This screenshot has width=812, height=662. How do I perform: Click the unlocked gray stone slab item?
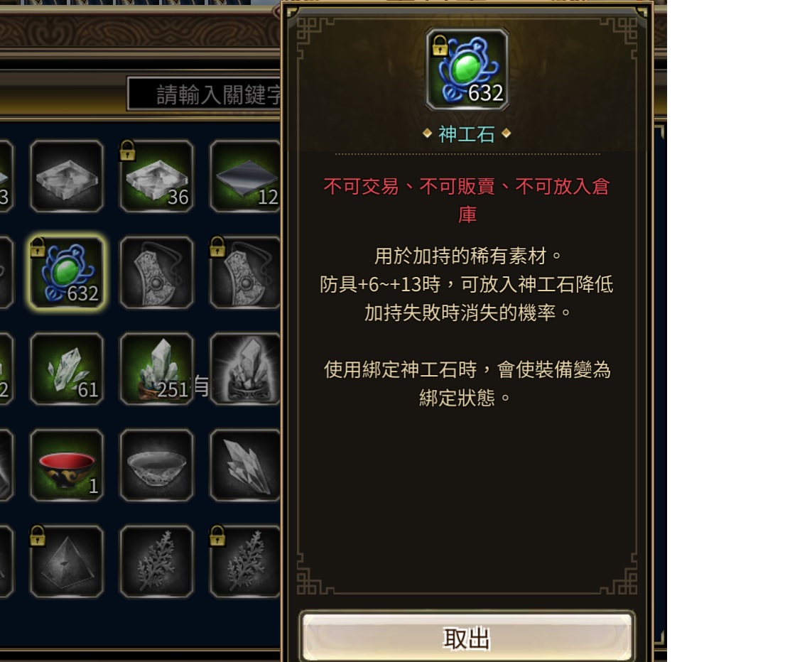tap(67, 176)
